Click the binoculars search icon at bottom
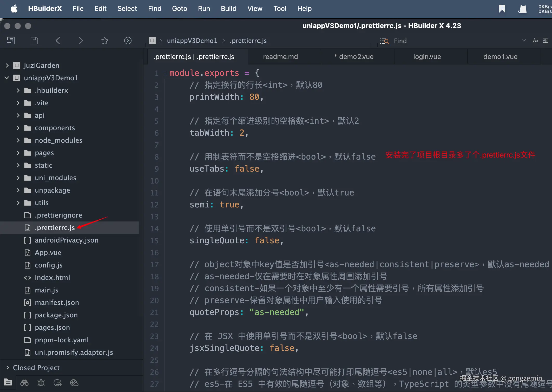The width and height of the screenshot is (552, 392). [24, 383]
